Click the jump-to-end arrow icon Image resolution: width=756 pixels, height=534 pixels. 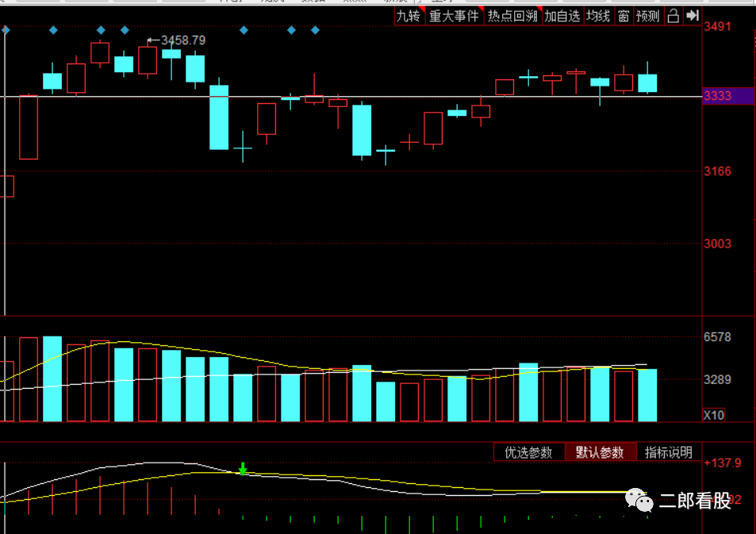click(693, 16)
